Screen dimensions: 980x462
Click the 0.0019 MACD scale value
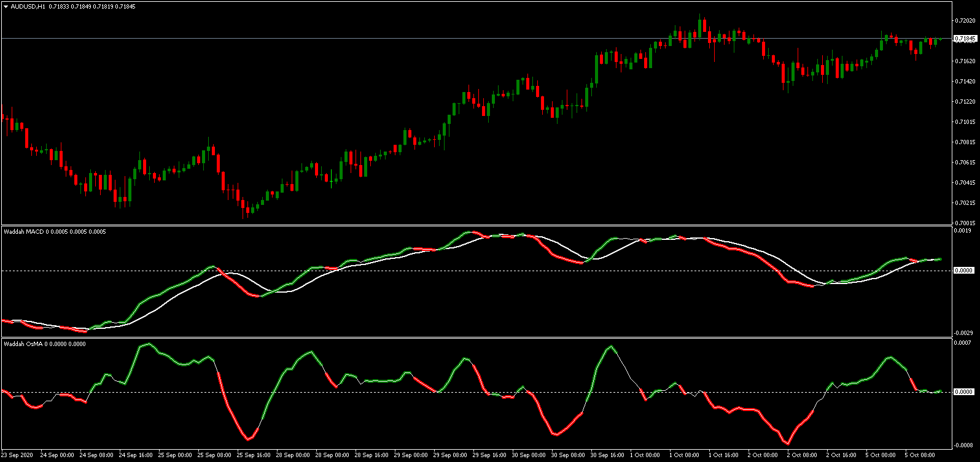pyautogui.click(x=963, y=231)
